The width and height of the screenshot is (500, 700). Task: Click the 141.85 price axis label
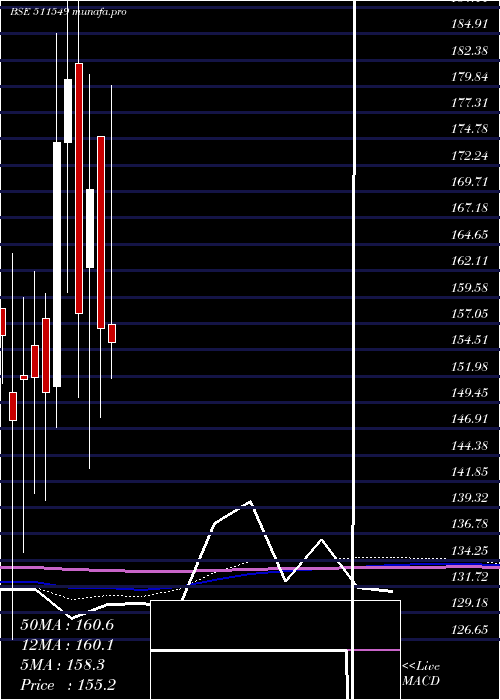point(470,471)
